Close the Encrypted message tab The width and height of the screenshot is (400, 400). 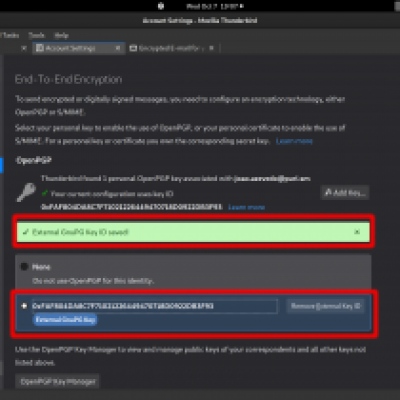(x=211, y=48)
